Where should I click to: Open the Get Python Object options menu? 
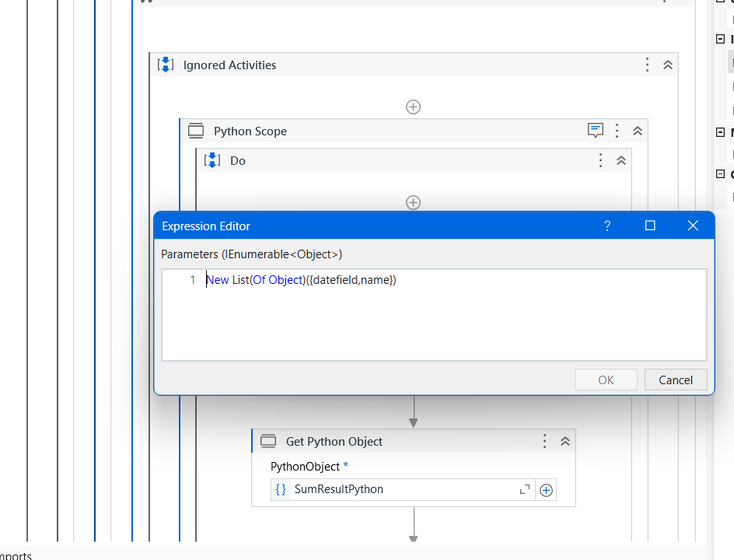544,441
